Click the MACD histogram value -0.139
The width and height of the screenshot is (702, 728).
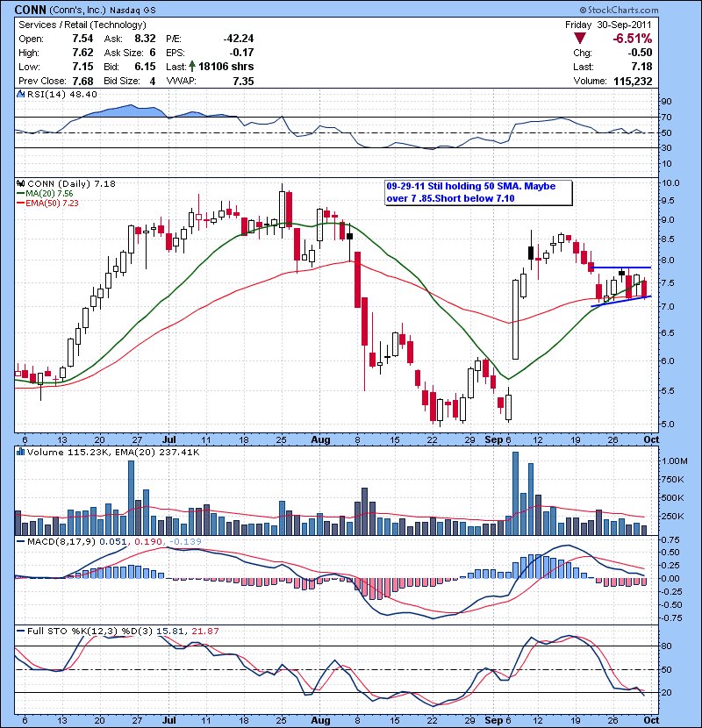click(185, 541)
